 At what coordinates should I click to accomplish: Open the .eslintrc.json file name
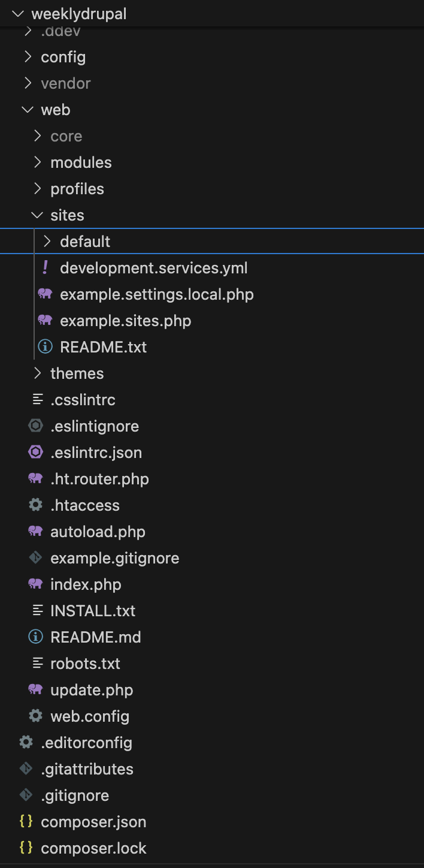(96, 453)
